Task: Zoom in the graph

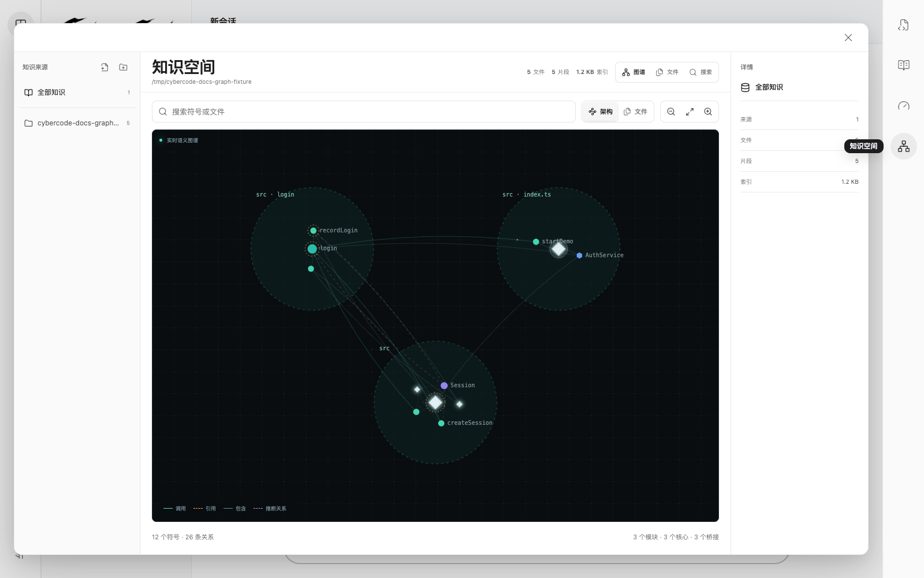Action: (x=708, y=112)
